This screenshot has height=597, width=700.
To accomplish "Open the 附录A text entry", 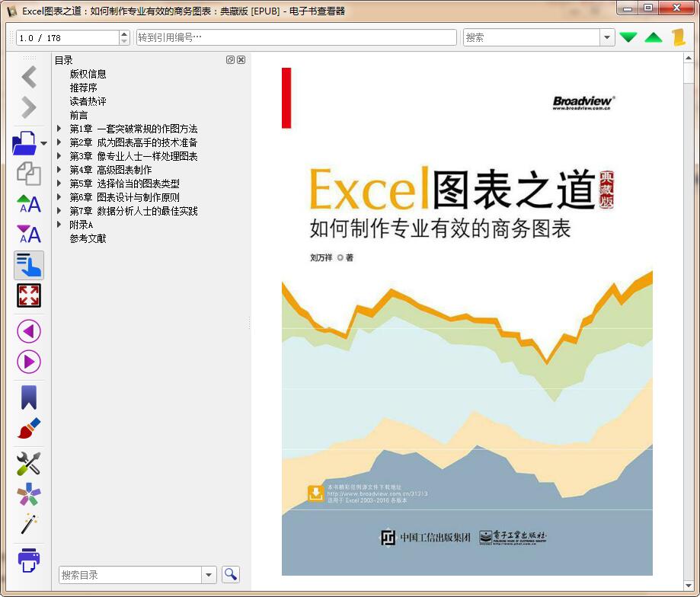I will (82, 225).
